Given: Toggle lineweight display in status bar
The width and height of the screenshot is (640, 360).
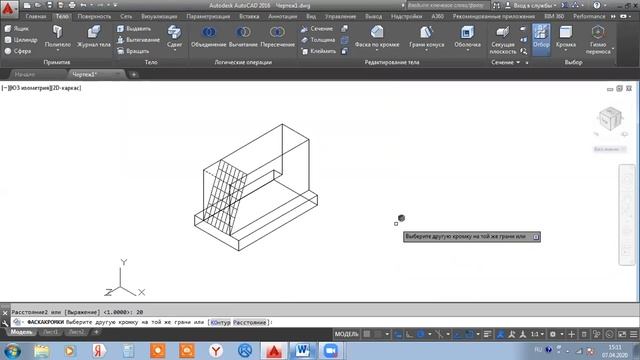Looking at the screenshot, I should point(487,334).
